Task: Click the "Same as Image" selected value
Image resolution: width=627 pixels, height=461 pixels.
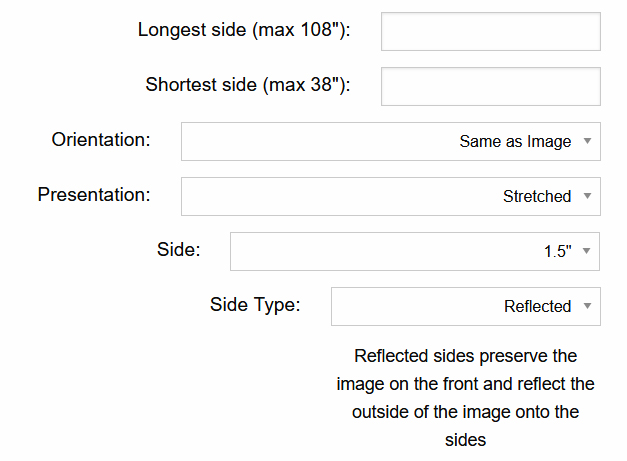Action: 515,142
